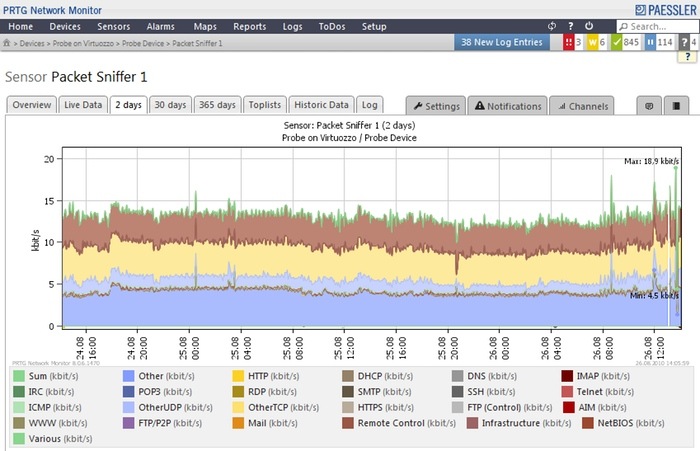Click the Settings button
Viewport: 700px width, 451px height.
click(436, 106)
